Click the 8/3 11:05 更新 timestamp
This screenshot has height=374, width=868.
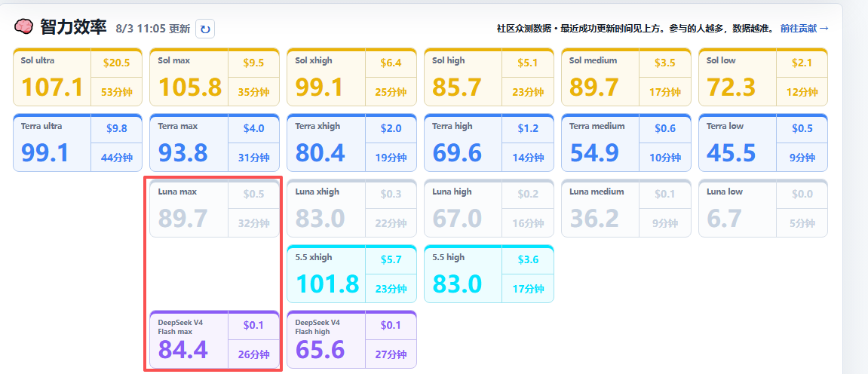(153, 29)
